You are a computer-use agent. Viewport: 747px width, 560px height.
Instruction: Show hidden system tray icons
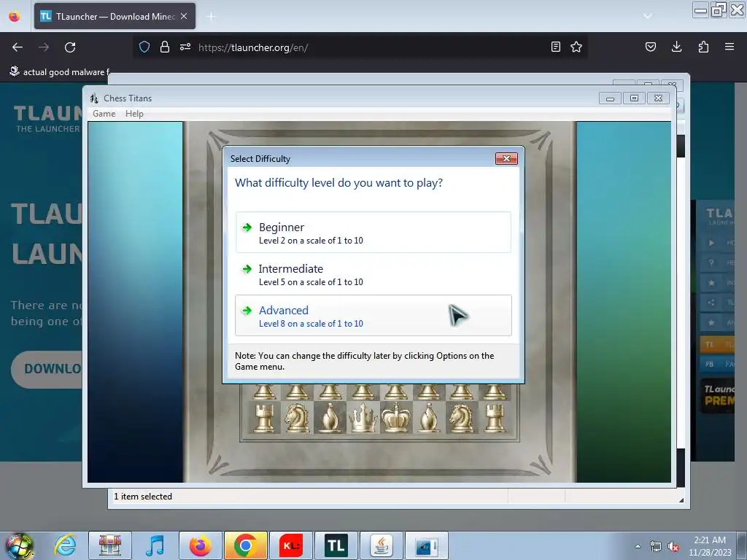tap(638, 546)
